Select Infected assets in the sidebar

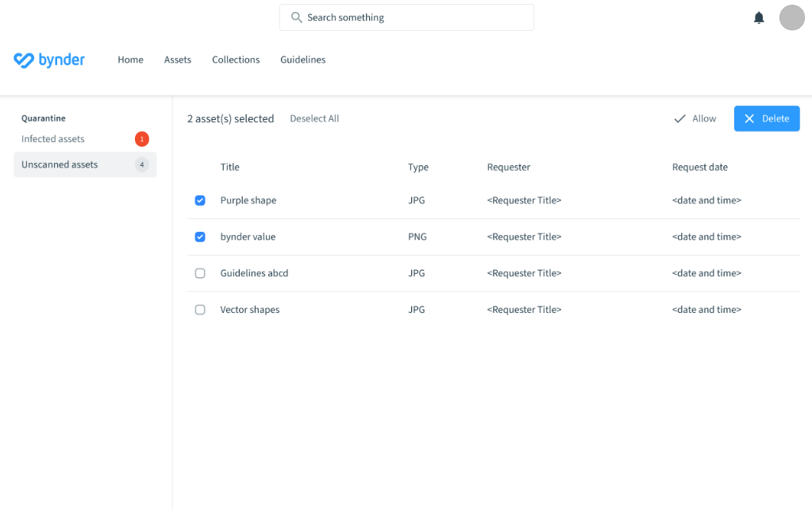53,139
